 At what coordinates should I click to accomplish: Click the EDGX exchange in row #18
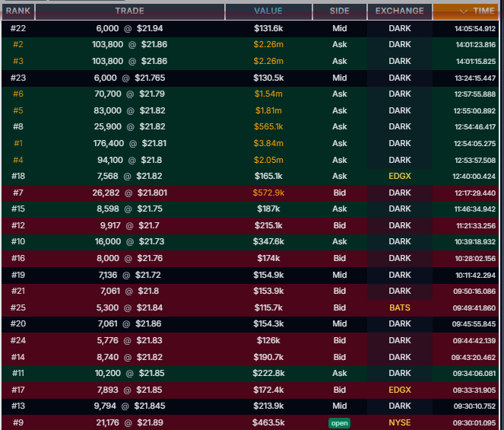[400, 176]
